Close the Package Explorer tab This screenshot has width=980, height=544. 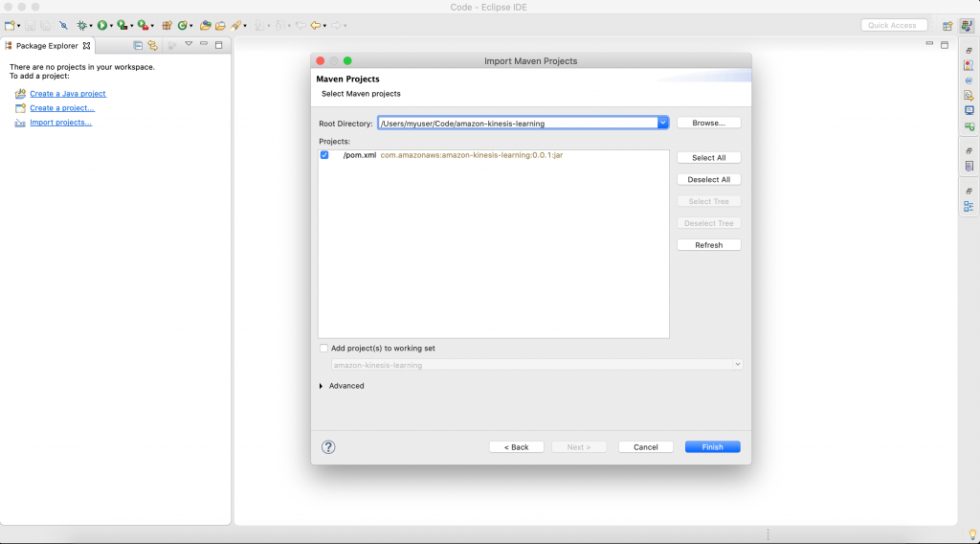tap(86, 46)
